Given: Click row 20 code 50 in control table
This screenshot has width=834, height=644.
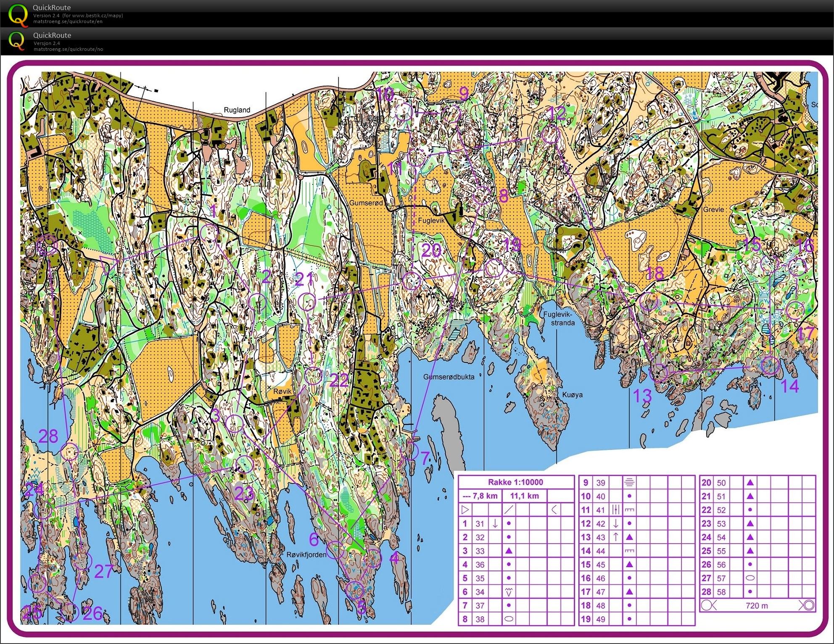Looking at the screenshot, I should [721, 483].
